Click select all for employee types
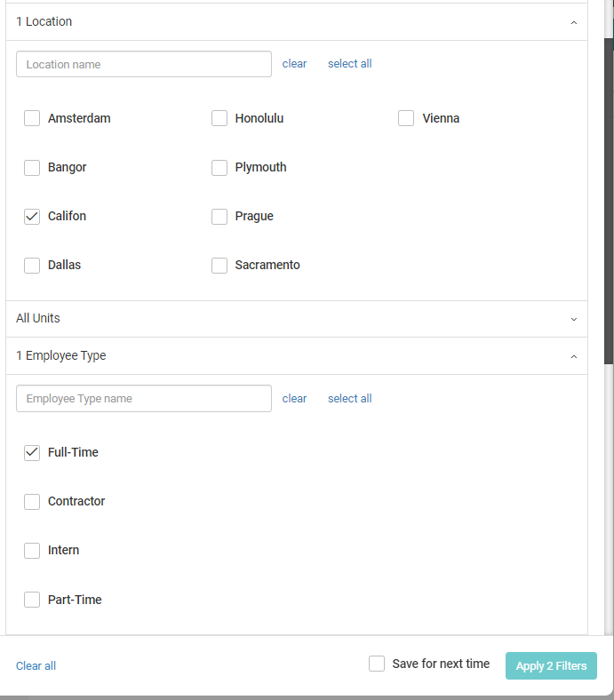 click(349, 399)
